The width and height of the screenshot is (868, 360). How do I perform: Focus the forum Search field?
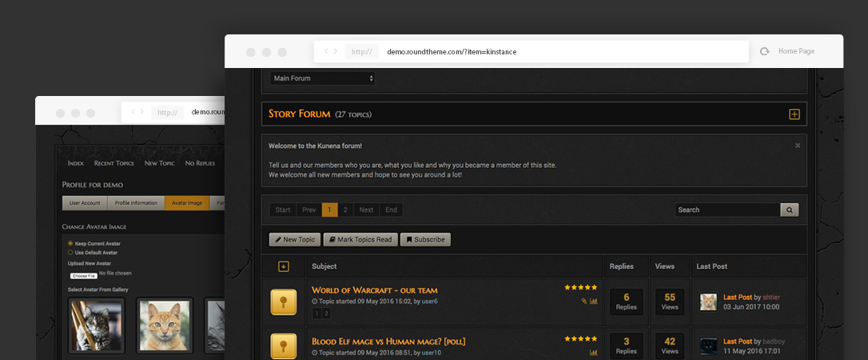728,210
